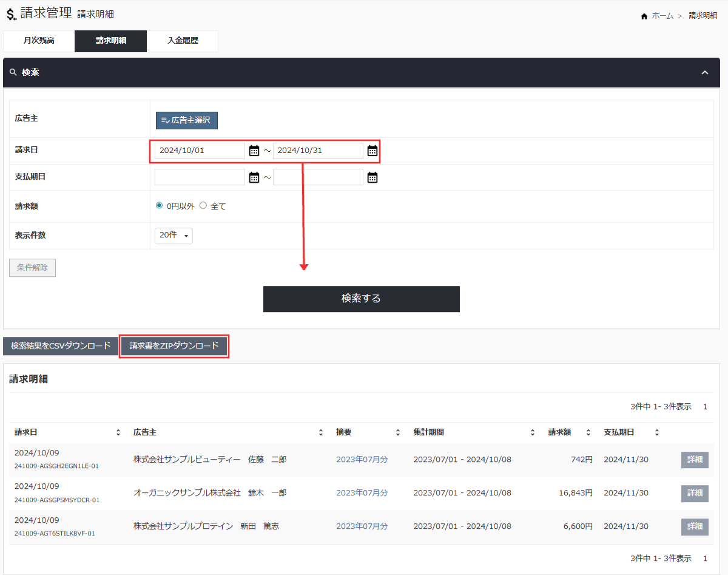The width and height of the screenshot is (728, 575).
Task: Sort table by 請求額 column arrows
Action: (x=588, y=432)
